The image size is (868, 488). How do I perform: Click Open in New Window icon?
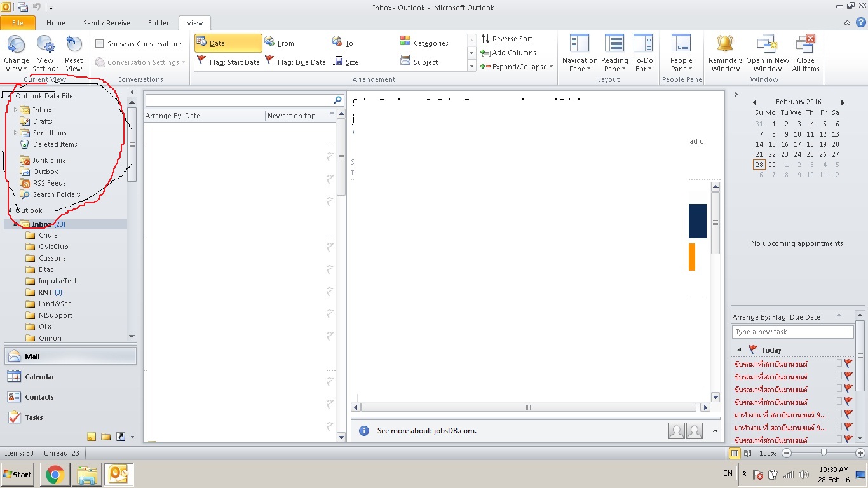(x=768, y=44)
